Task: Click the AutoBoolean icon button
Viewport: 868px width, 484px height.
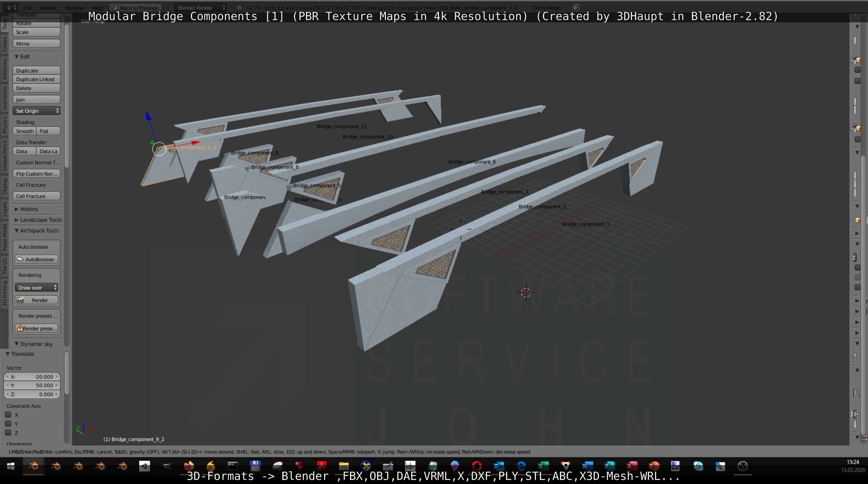Action: (36, 259)
